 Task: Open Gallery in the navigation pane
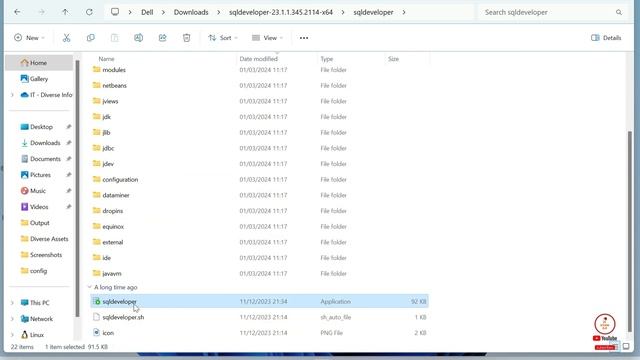click(40, 79)
